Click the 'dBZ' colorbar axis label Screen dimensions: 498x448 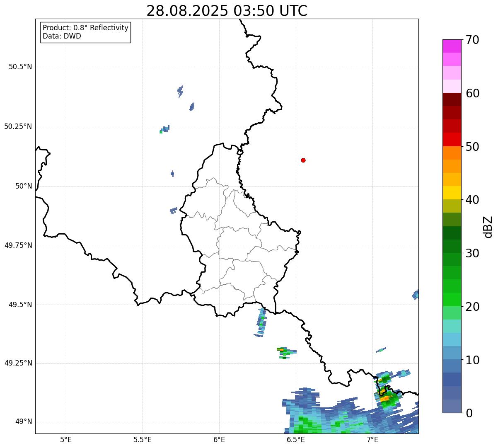click(x=488, y=226)
